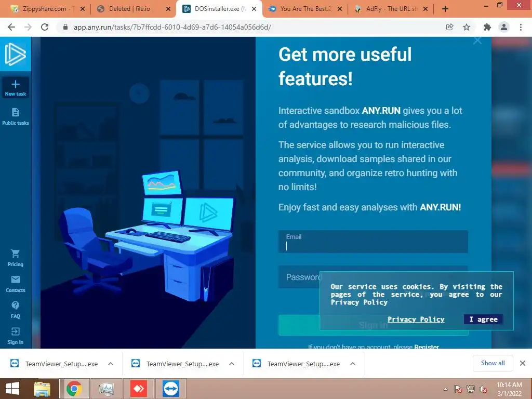Screen dimensions: 532x399
Task: Click the Chrome taskbar icon
Action: 74,389
